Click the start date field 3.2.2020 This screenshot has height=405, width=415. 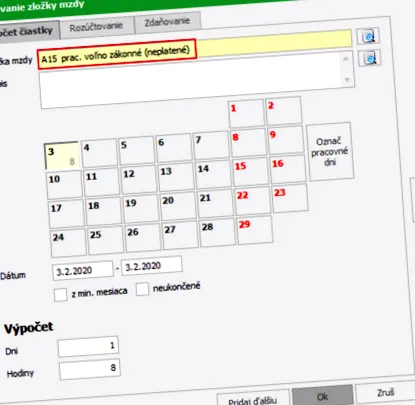pyautogui.click(x=83, y=271)
